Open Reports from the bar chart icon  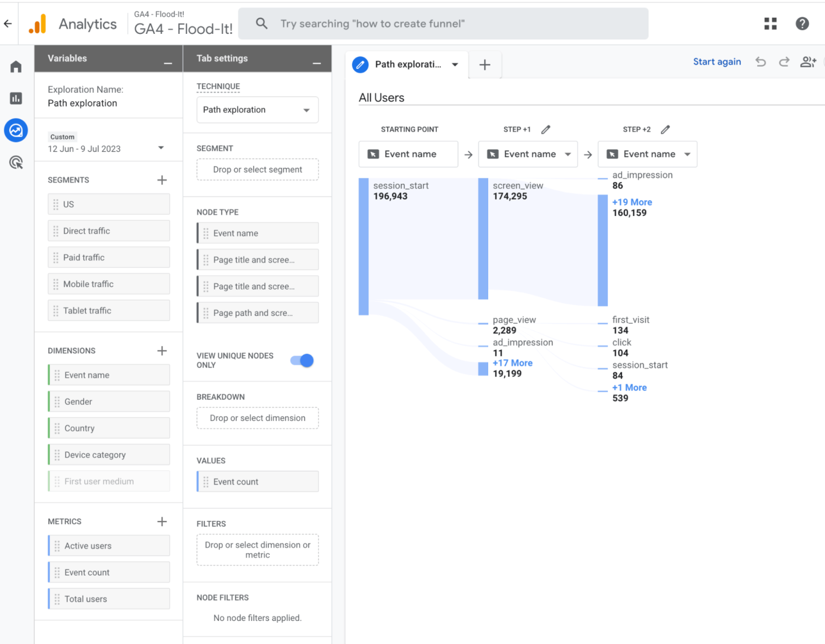coord(16,98)
